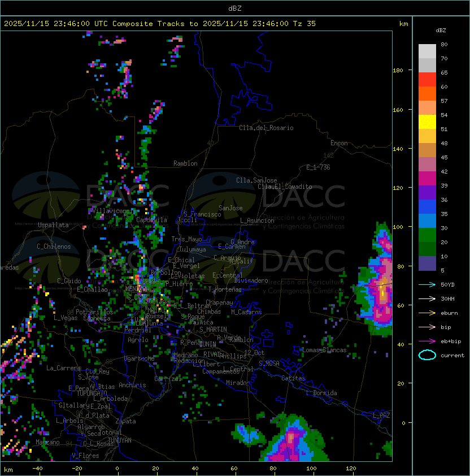
Task: Pick the 5 dBZ dark slate swatch
Action: pos(427,263)
